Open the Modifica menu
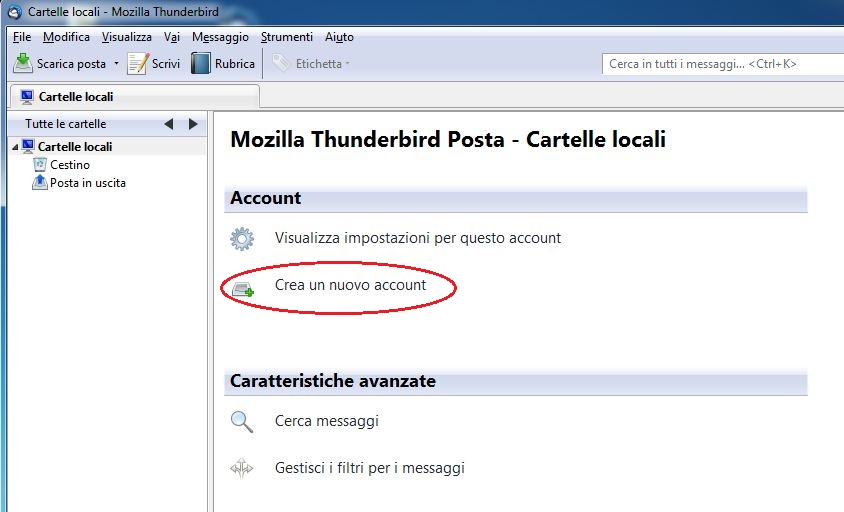Screen dimensions: 844x512 point(66,37)
